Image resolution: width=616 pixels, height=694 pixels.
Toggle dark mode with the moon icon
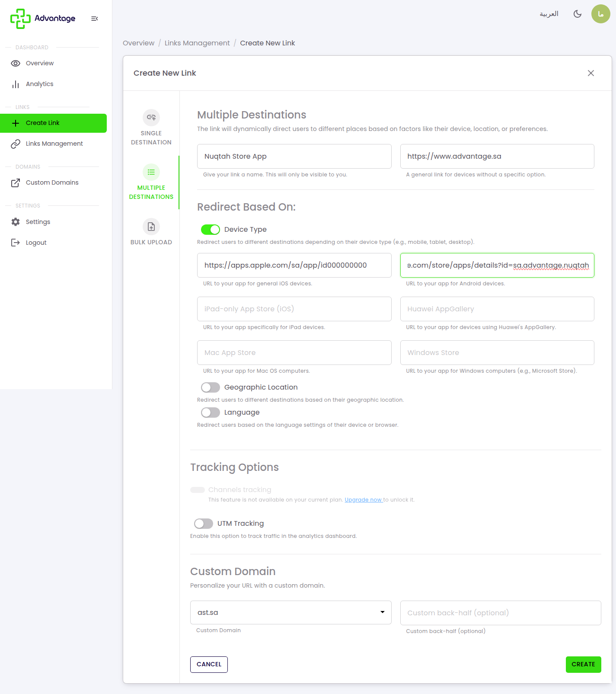pyautogui.click(x=578, y=14)
